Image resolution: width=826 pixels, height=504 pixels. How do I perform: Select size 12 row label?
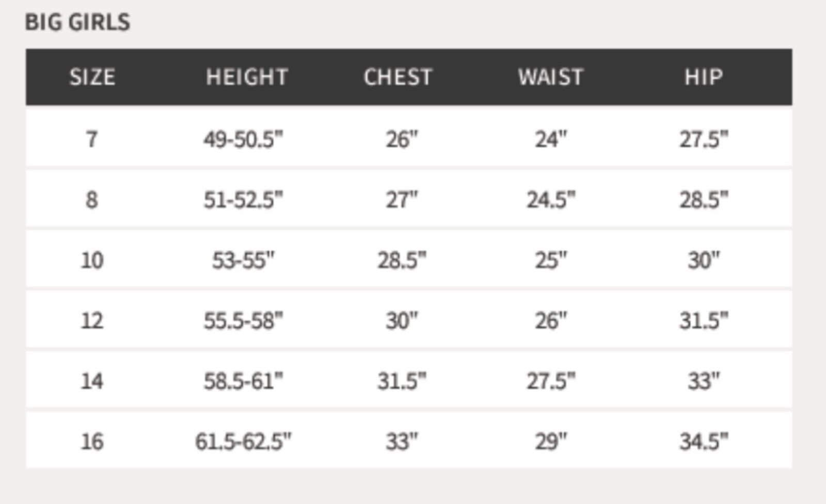pos(92,320)
